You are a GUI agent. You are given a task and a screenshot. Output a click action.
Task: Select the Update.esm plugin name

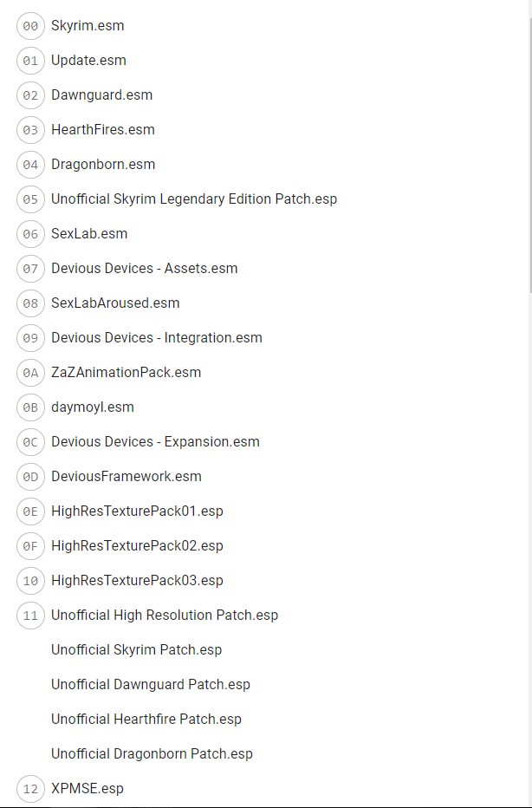click(x=88, y=61)
